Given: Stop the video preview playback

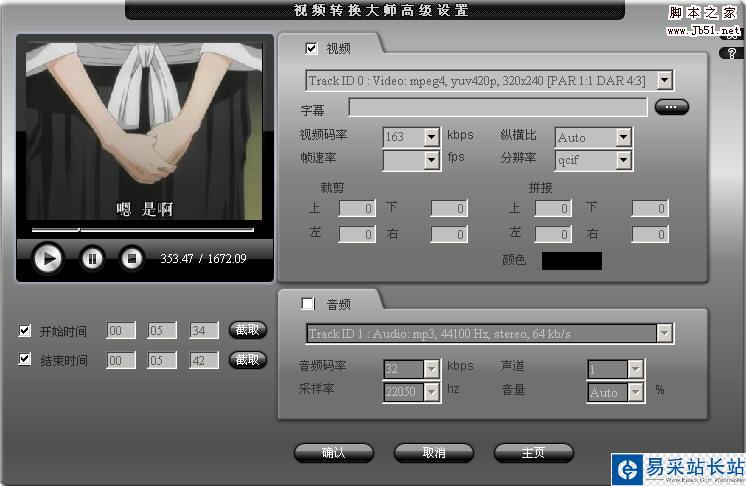Looking at the screenshot, I should pos(132,259).
